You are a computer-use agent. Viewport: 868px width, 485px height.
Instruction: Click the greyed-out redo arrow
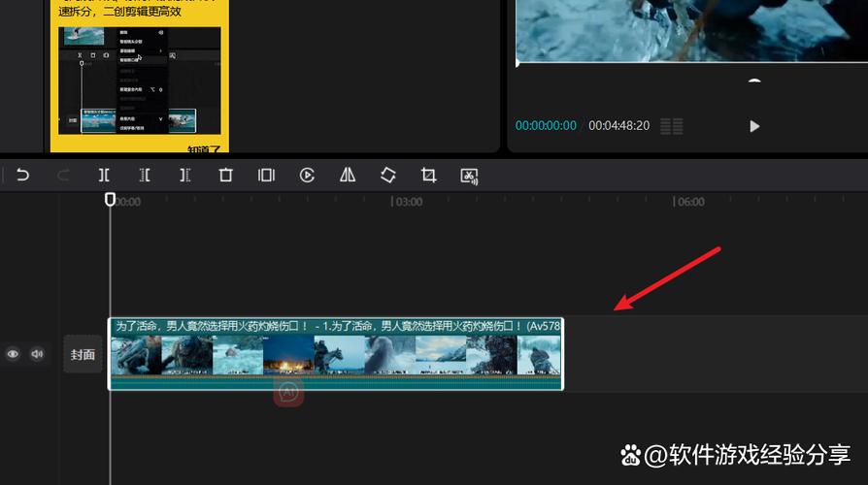63,176
